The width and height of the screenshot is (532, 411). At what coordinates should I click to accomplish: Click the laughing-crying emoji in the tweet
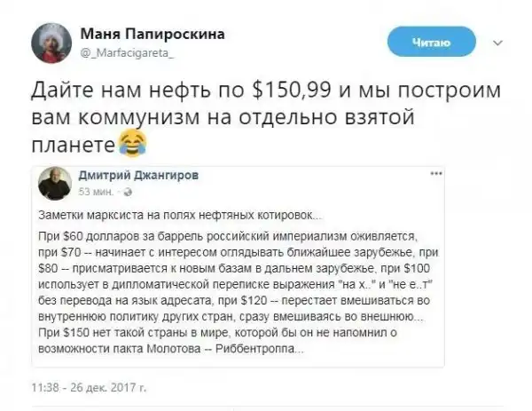[133, 145]
